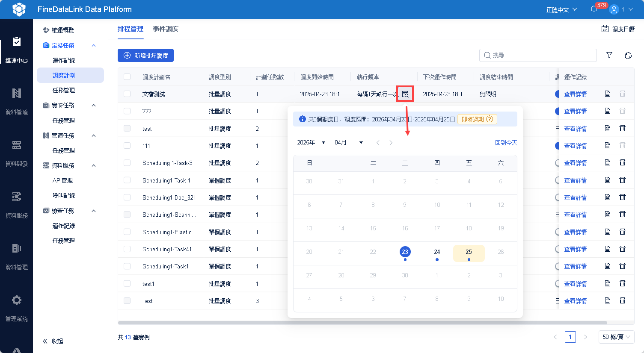
Task: Collapse sidebar with 收起 arrows
Action: [53, 341]
